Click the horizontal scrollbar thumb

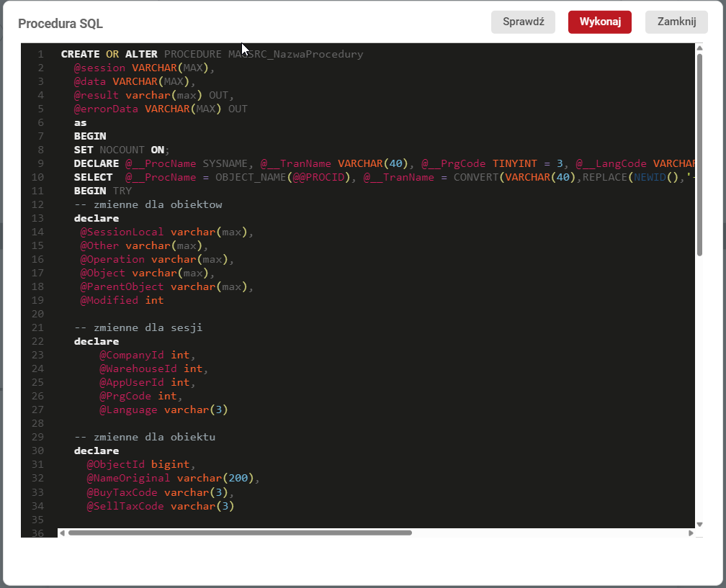tap(239, 533)
